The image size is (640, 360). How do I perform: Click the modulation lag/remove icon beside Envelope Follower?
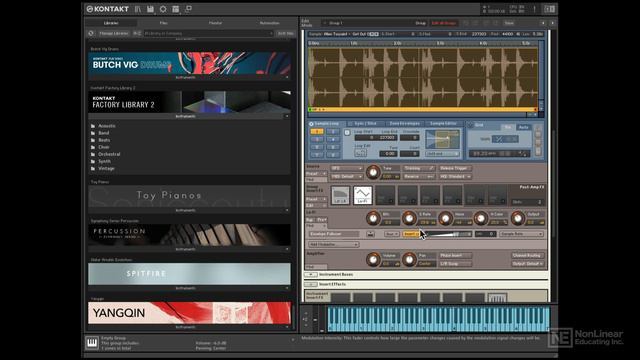coord(370,234)
